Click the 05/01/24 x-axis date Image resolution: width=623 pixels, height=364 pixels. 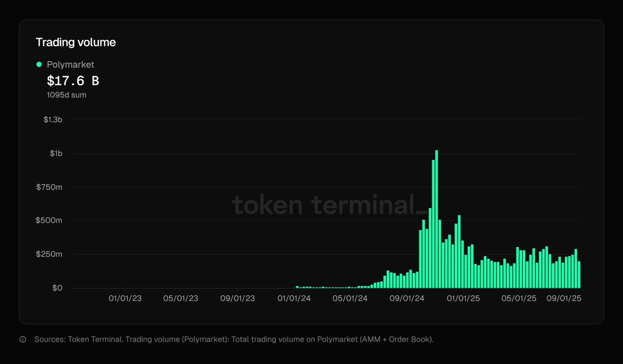click(x=350, y=299)
